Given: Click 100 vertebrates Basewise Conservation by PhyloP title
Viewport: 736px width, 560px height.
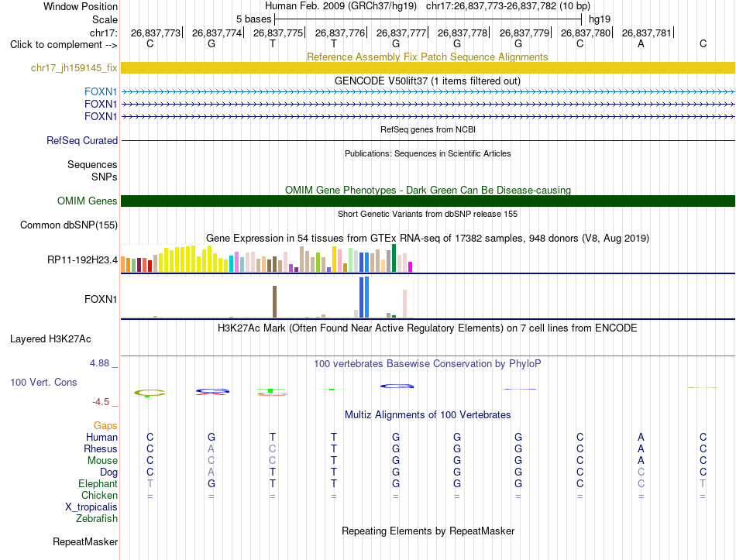Looking at the screenshot, I should pyautogui.click(x=427, y=364).
